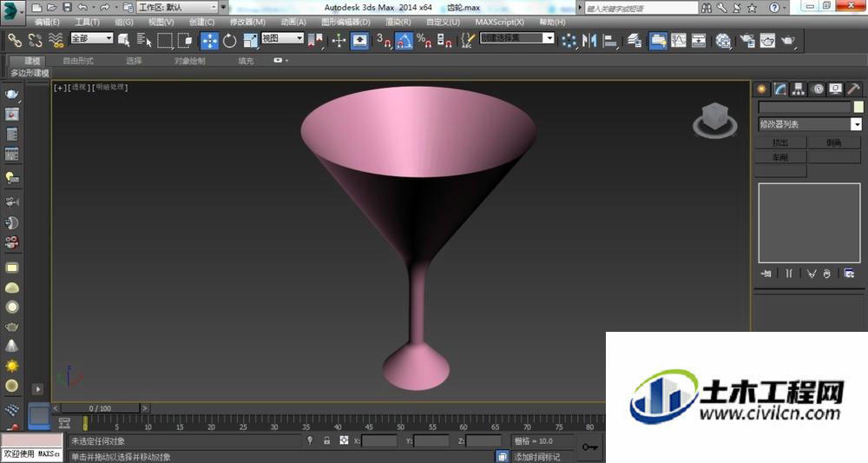Viewport: 868px width, 463px height.
Task: Click the Select and Manipulate icon
Action: tap(339, 41)
